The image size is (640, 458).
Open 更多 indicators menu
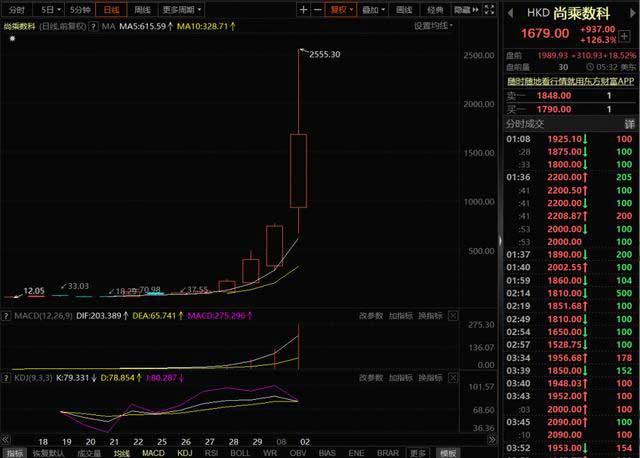click(418, 453)
